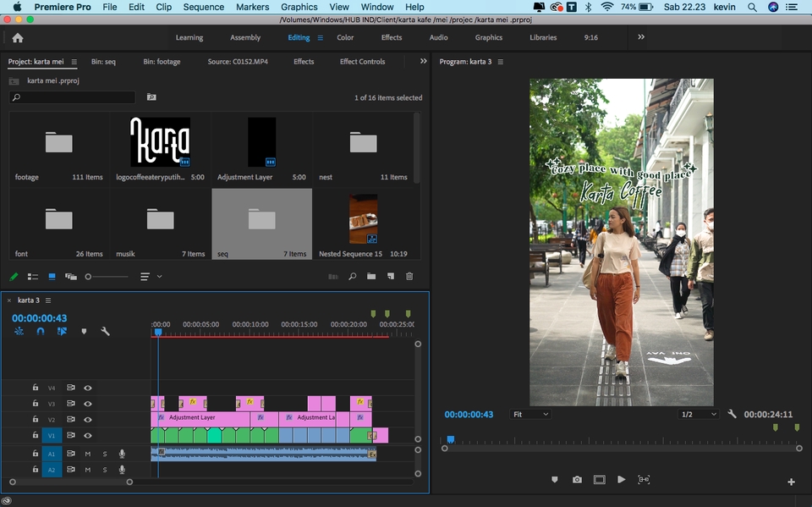
Task: Open Project panel hamburger menu
Action: point(74,62)
